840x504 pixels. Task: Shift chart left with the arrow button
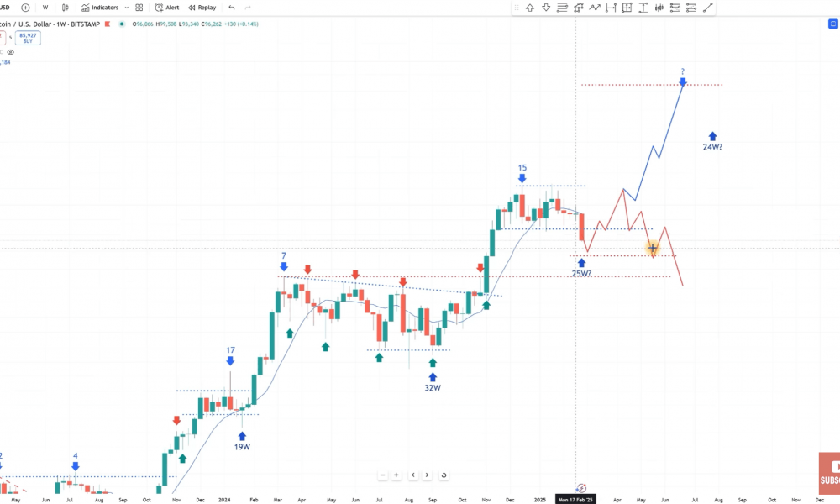(x=413, y=475)
